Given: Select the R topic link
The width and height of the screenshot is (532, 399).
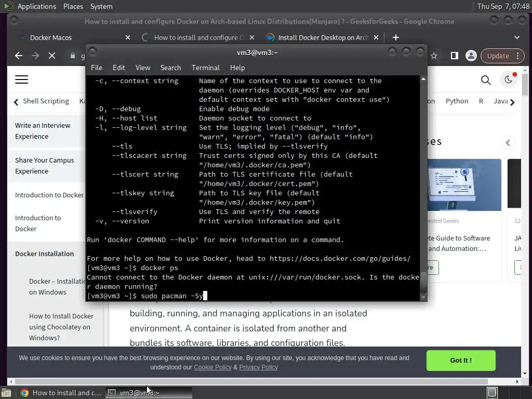Looking at the screenshot, I should click(481, 101).
